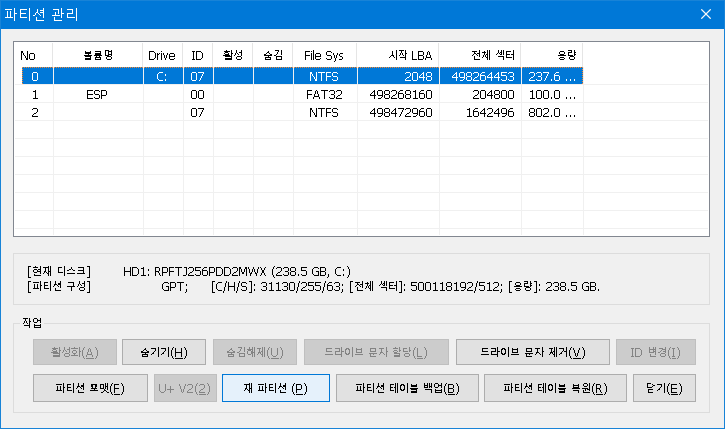
Task: Click the 드라이브 문자 할당(L) button
Action: 376,352
